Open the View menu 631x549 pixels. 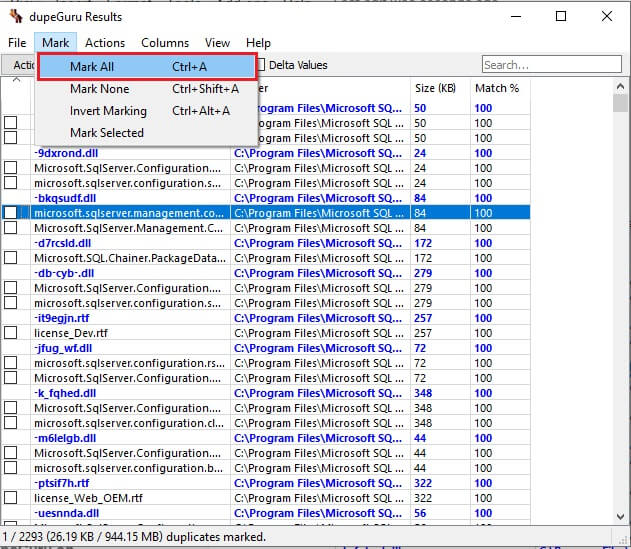[217, 43]
